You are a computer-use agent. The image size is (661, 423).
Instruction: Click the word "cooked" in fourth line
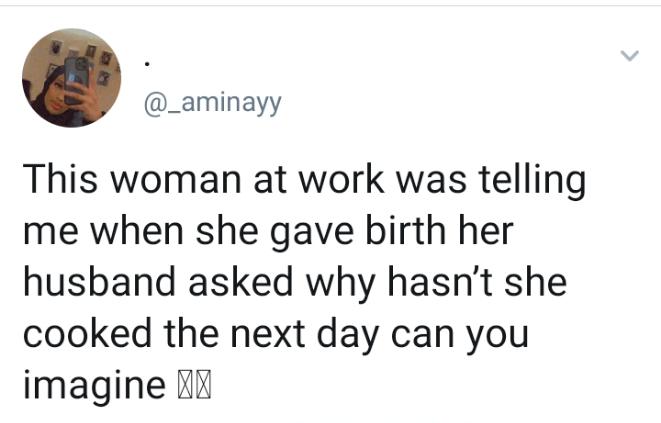click(x=87, y=334)
